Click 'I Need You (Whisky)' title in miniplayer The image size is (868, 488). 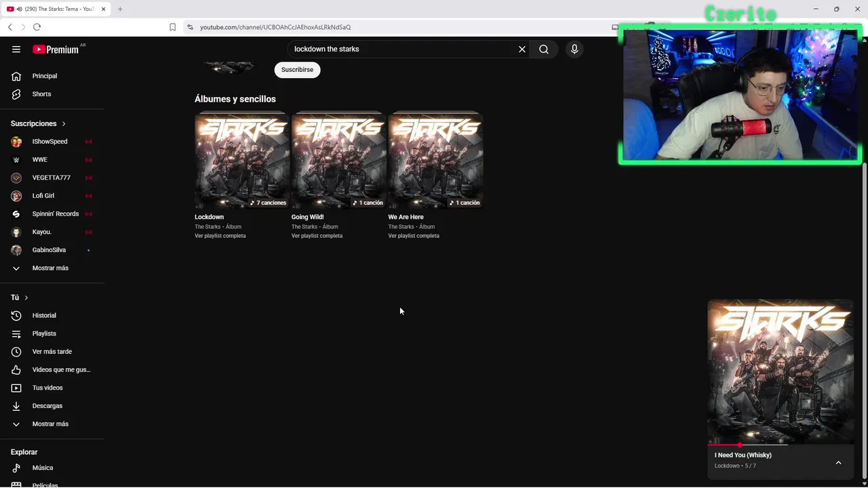click(x=743, y=455)
